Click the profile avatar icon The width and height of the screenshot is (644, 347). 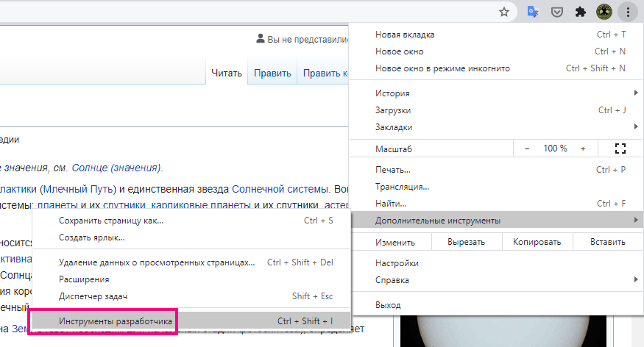pyautogui.click(x=604, y=12)
